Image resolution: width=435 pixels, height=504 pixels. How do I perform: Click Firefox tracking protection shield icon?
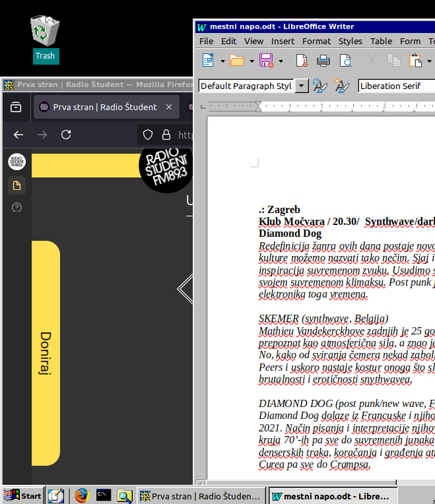click(149, 135)
